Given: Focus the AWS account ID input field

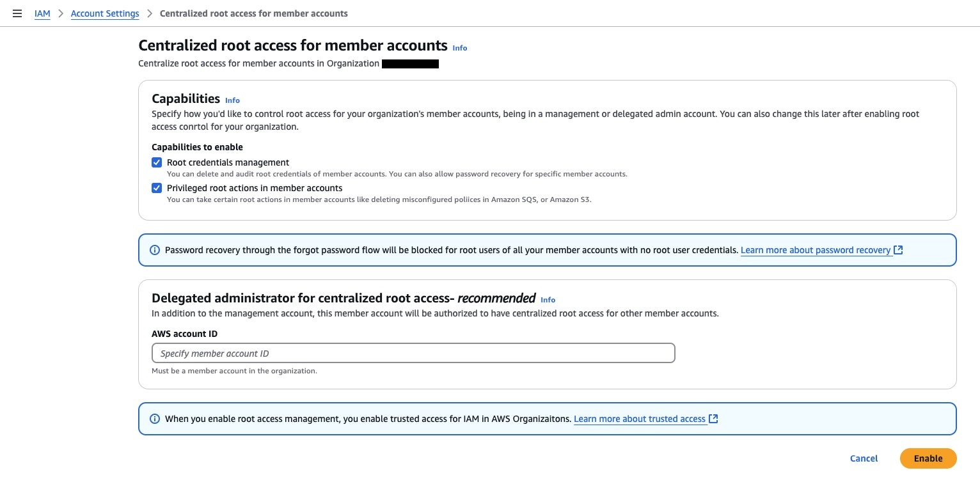Looking at the screenshot, I should click(413, 353).
